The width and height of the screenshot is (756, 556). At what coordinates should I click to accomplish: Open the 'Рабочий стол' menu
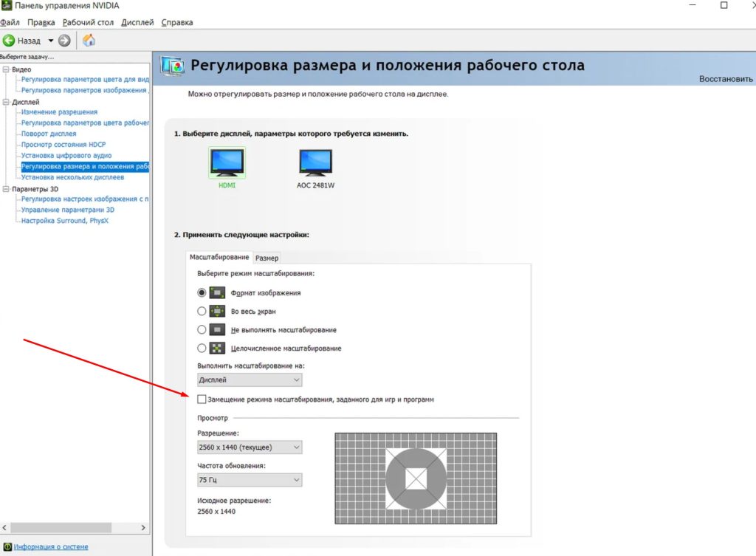click(88, 22)
